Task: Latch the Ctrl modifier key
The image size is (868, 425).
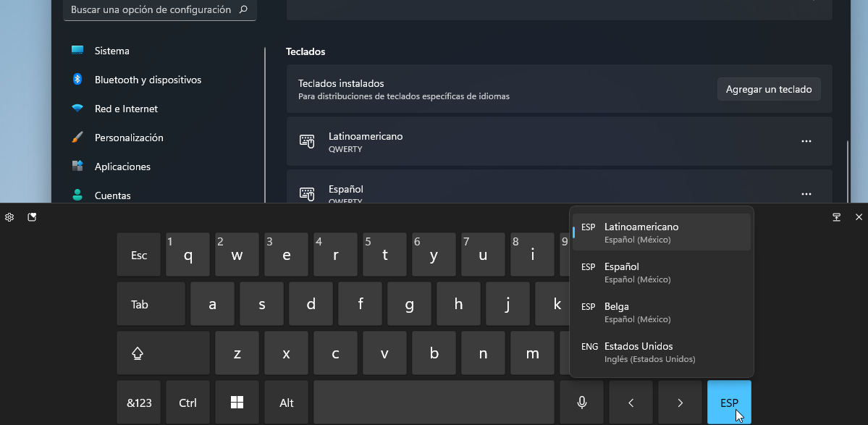Action: (x=187, y=402)
